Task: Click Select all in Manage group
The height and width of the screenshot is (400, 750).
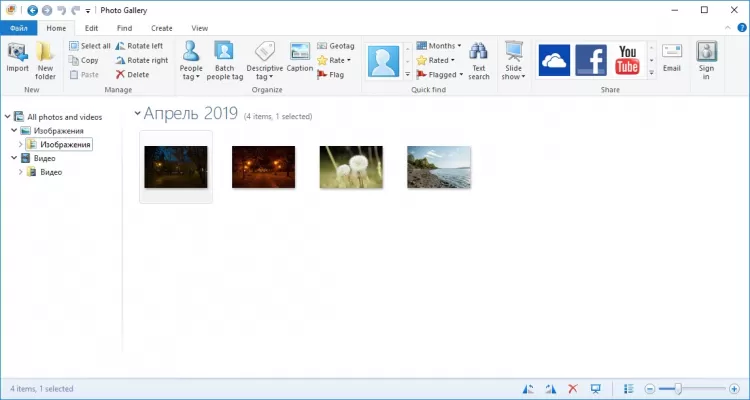Action: click(90, 46)
